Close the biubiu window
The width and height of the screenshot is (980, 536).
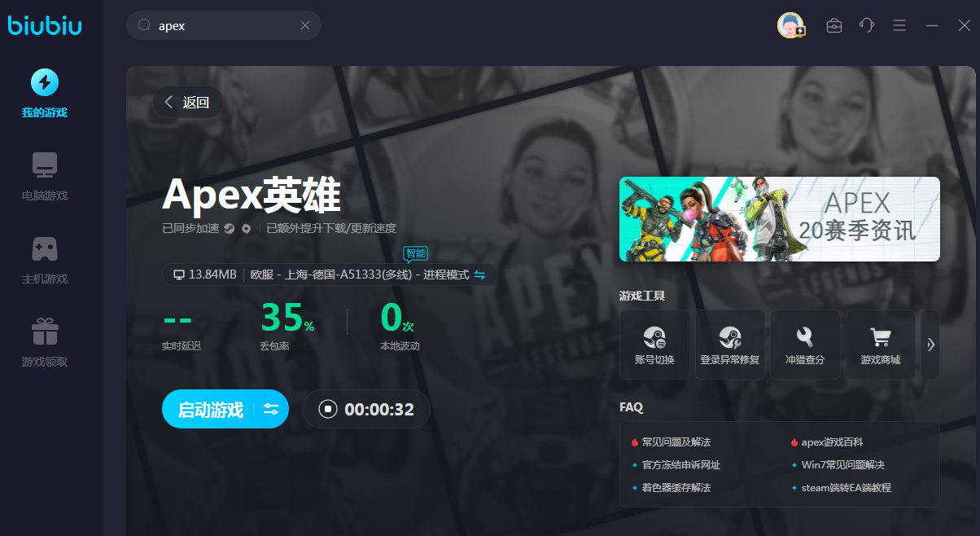[x=964, y=25]
